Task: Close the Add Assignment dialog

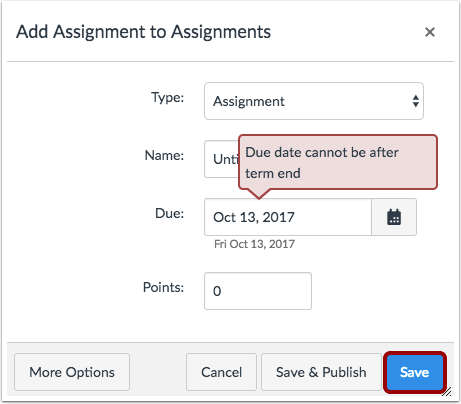Action: [x=430, y=32]
